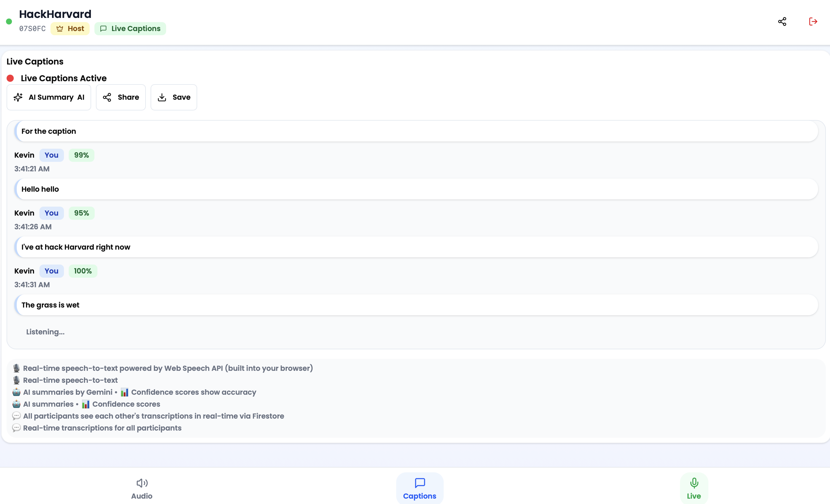Click the room code 07S0FC
The height and width of the screenshot is (504, 830).
[x=32, y=29]
